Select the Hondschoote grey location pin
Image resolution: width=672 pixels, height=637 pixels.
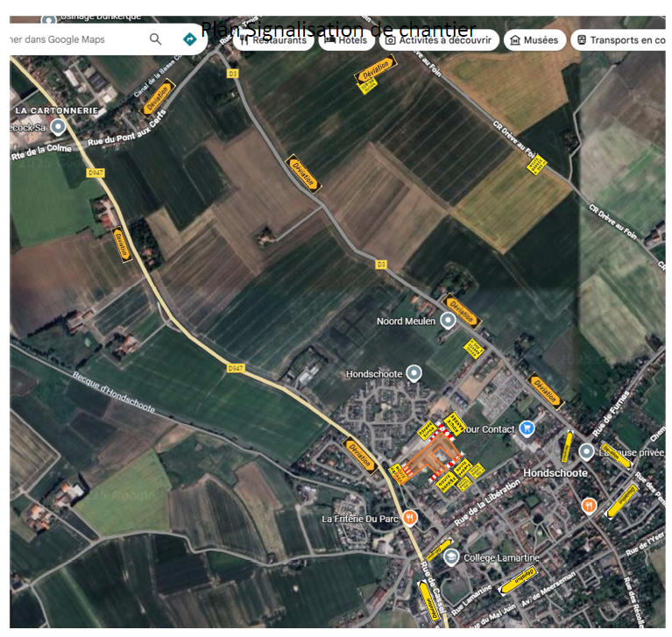pyautogui.click(x=414, y=374)
